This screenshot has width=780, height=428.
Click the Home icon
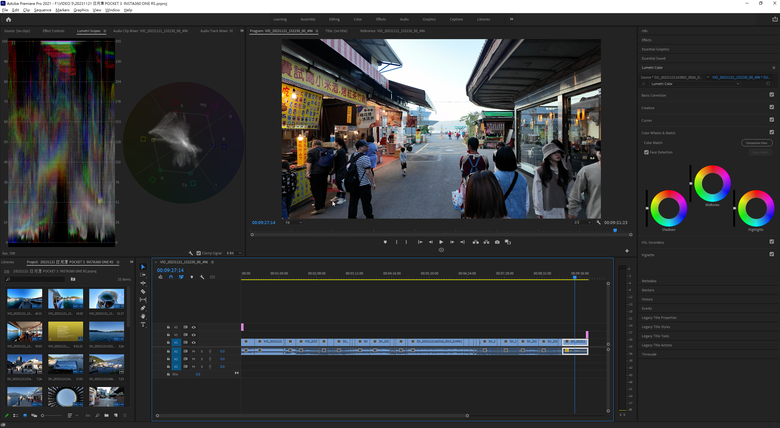[x=8, y=19]
